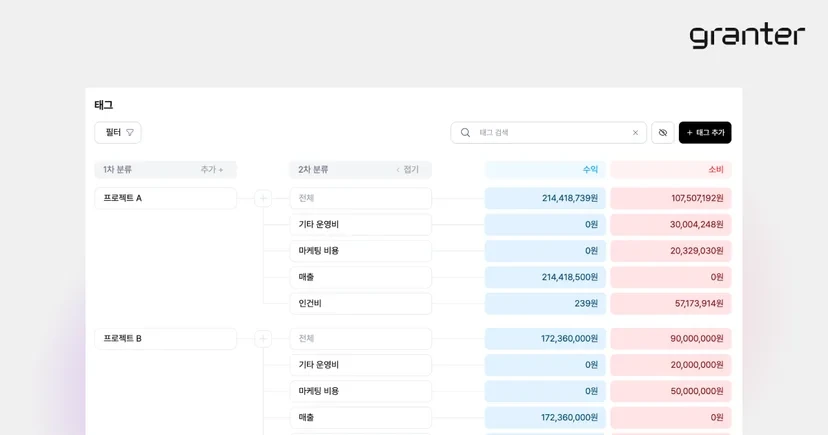Click spending value 57,173,914원
828x435 pixels.
(671, 304)
